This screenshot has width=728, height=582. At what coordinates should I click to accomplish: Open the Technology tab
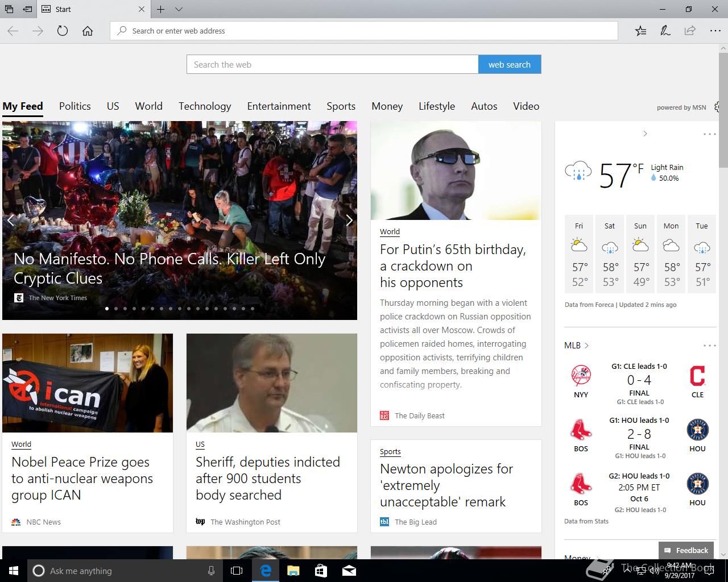pyautogui.click(x=205, y=106)
